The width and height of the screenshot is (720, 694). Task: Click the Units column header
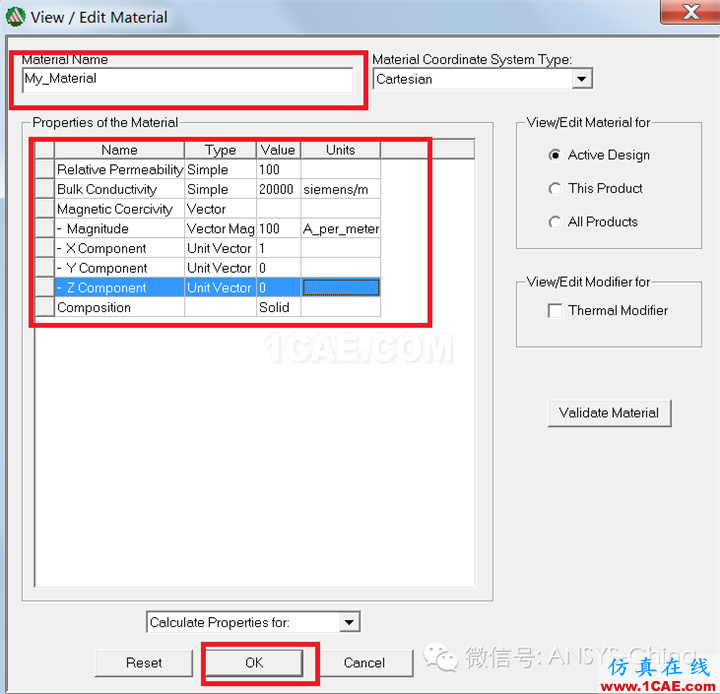click(x=340, y=150)
